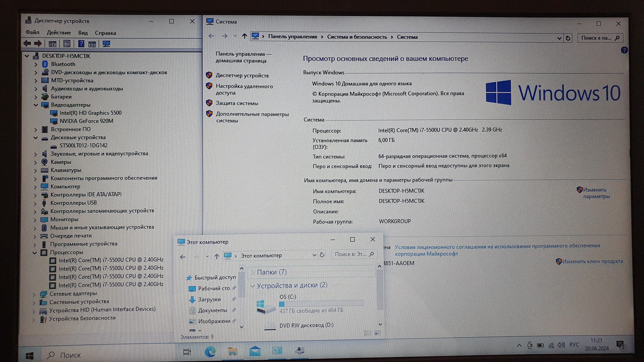Collapse Устройства и диски section
The height and width of the screenshot is (362, 644).
(252, 286)
